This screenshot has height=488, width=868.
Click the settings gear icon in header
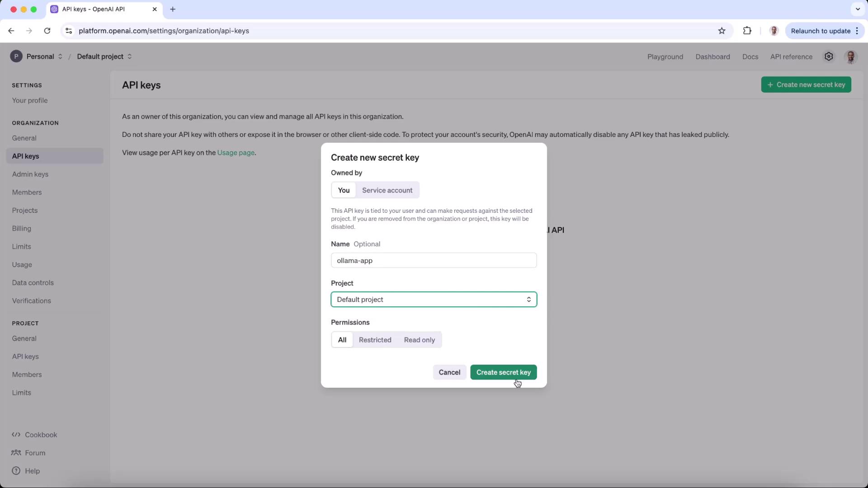pos(829,56)
